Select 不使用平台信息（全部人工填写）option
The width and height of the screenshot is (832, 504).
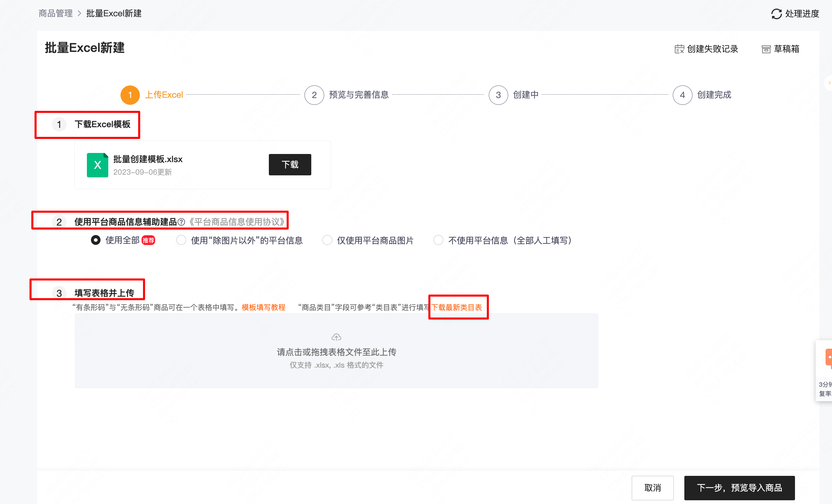(438, 240)
